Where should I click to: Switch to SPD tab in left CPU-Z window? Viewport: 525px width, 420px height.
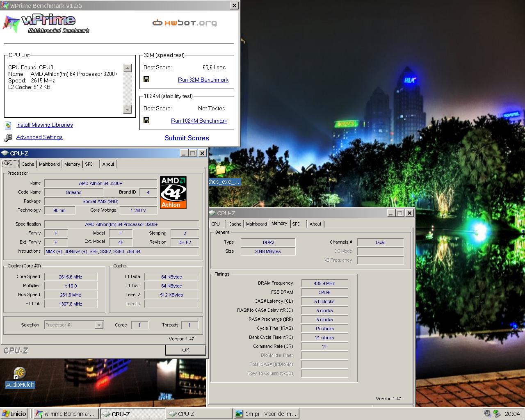(89, 164)
